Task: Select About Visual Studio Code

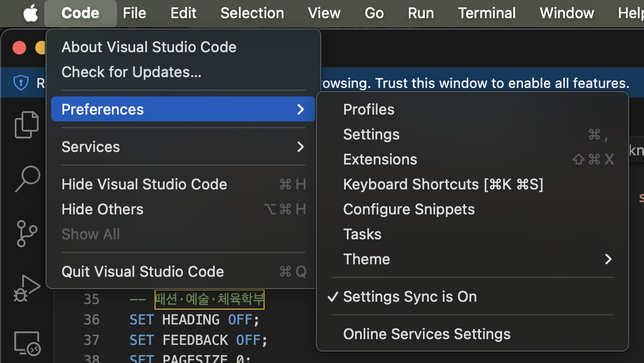Action: tap(183, 47)
